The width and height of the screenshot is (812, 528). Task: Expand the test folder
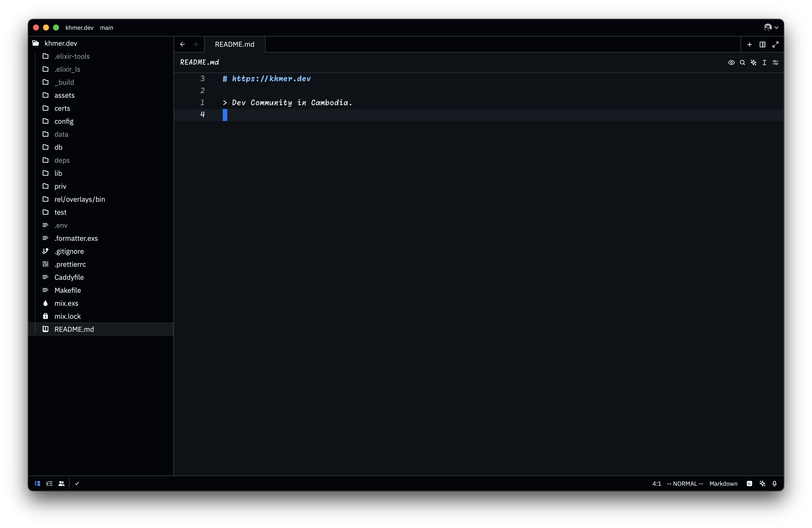click(101, 212)
